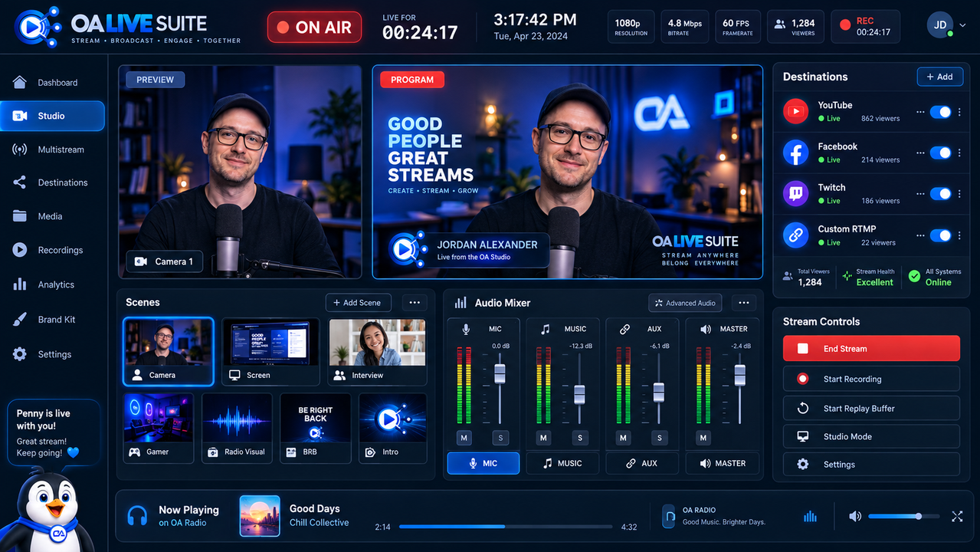Click the Facebook logo icon
The height and width of the screenshot is (552, 980).
pyautogui.click(x=795, y=153)
